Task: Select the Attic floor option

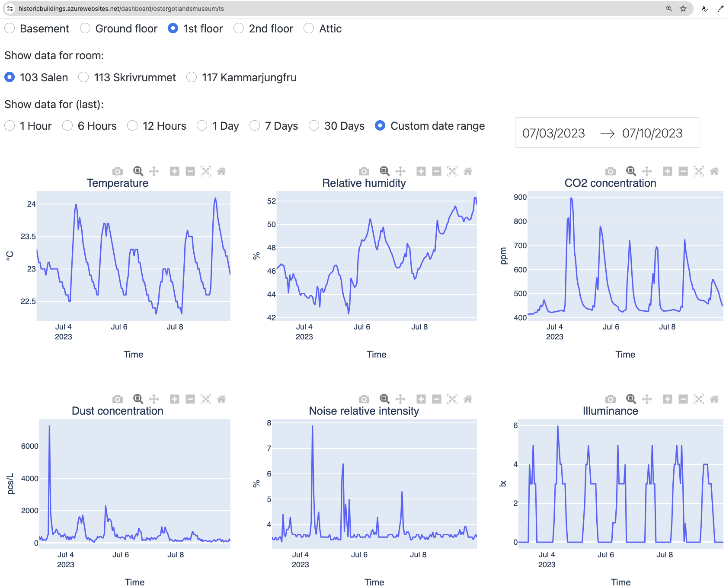Action: (309, 29)
